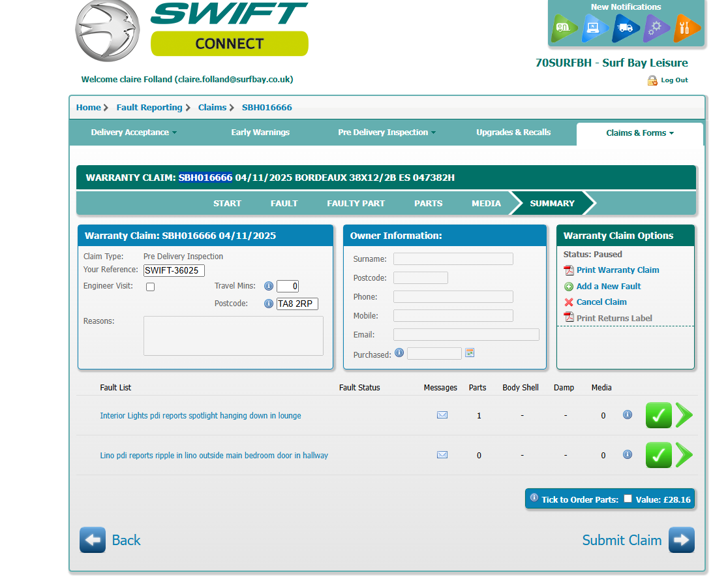Open Lino fault with green arrow
Image resolution: width=728 pixels, height=581 pixels.
684,454
